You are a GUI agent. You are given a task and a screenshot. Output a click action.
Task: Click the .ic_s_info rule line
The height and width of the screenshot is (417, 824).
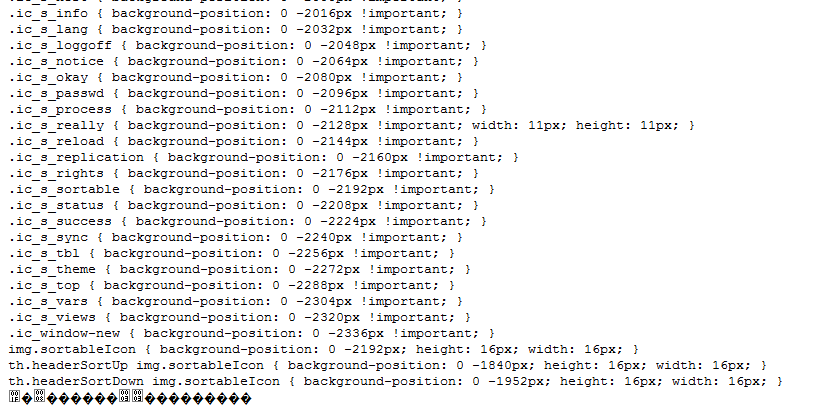pyautogui.click(x=235, y=13)
